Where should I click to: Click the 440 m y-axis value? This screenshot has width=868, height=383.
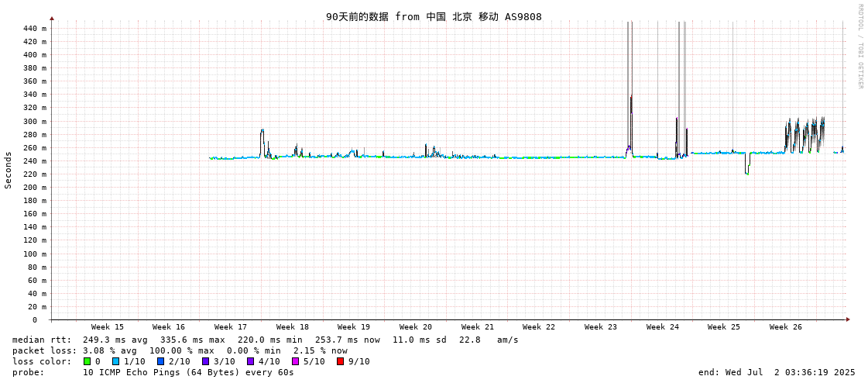click(35, 28)
